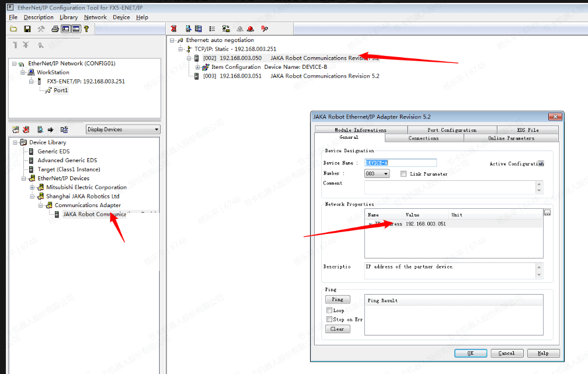Toggle the Stop on Error checkbox
This screenshot has width=588, height=374.
[x=329, y=319]
